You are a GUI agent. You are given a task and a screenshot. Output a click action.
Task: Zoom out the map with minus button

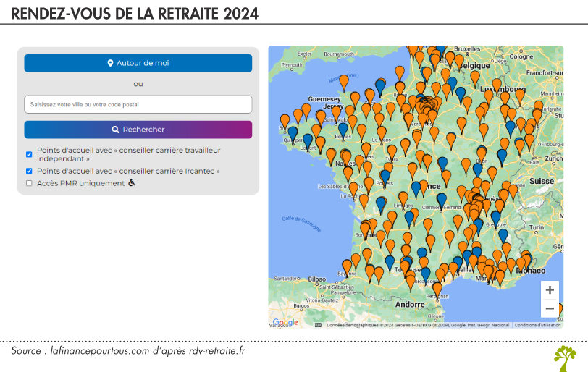point(550,308)
